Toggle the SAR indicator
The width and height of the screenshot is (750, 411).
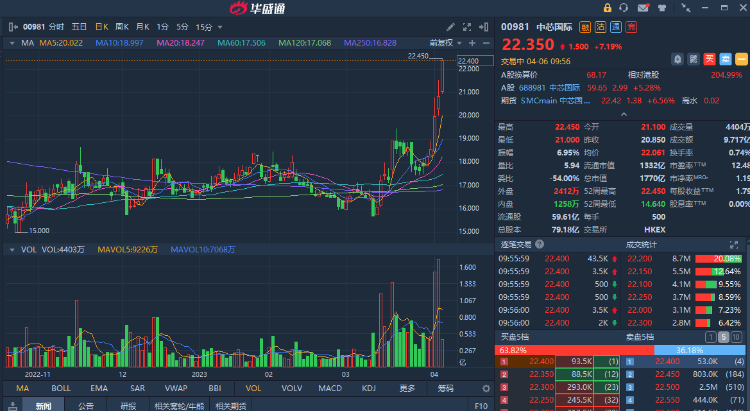pos(137,388)
